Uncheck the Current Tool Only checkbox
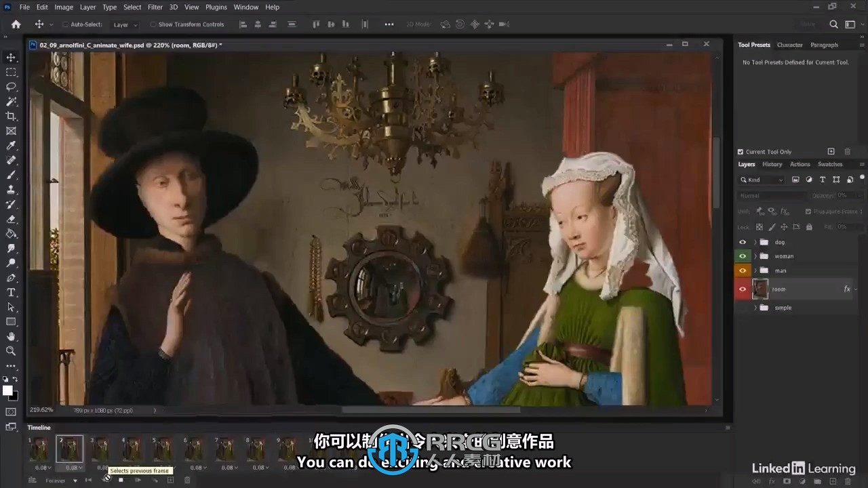This screenshot has width=868, height=488. (x=741, y=152)
